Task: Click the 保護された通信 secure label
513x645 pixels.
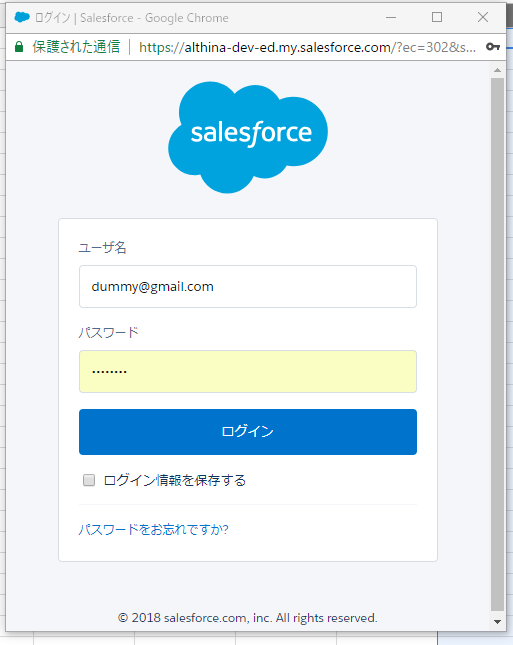Action: coord(76,47)
